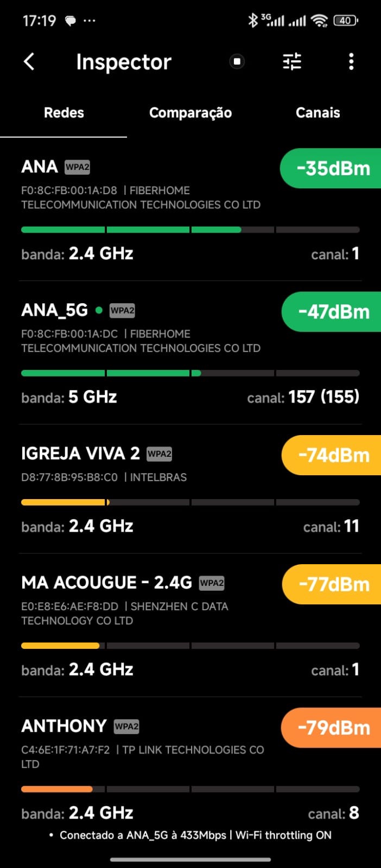
Task: Select the IGREJA VIVA 2 network
Action: [x=80, y=454]
